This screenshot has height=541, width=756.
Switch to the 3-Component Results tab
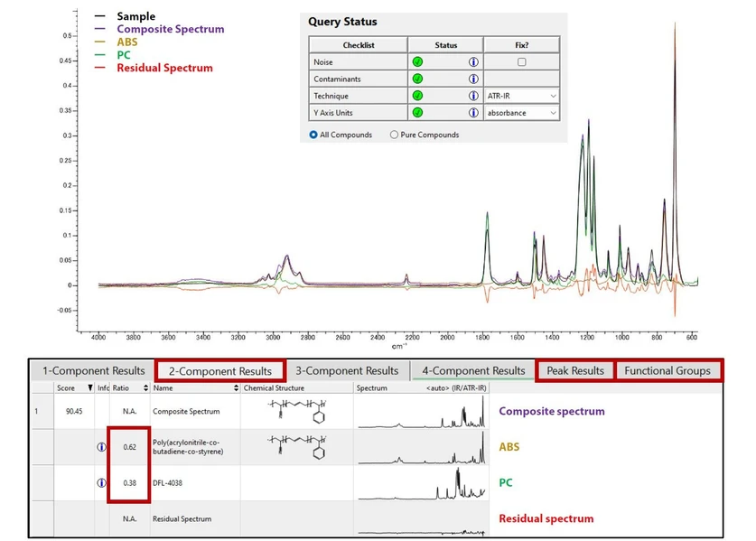click(347, 370)
